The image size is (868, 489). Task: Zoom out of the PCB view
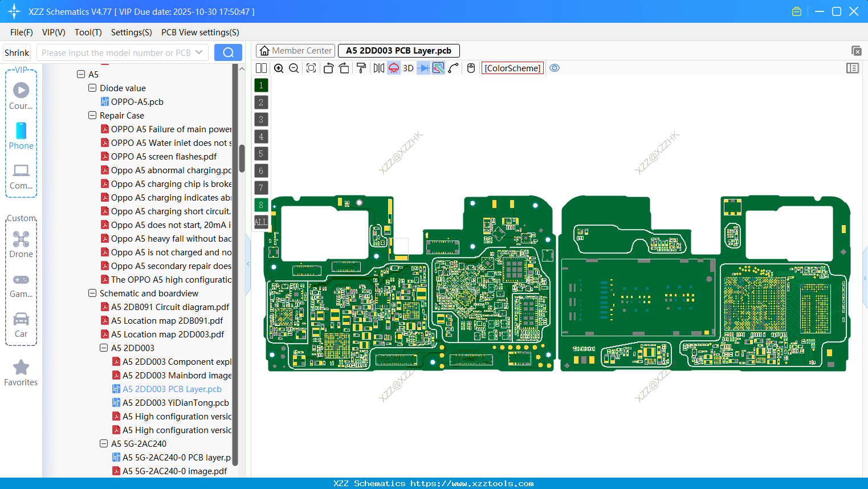coord(294,68)
